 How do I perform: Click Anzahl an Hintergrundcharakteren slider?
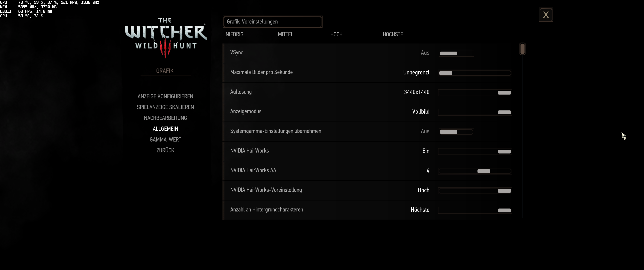[475, 210]
